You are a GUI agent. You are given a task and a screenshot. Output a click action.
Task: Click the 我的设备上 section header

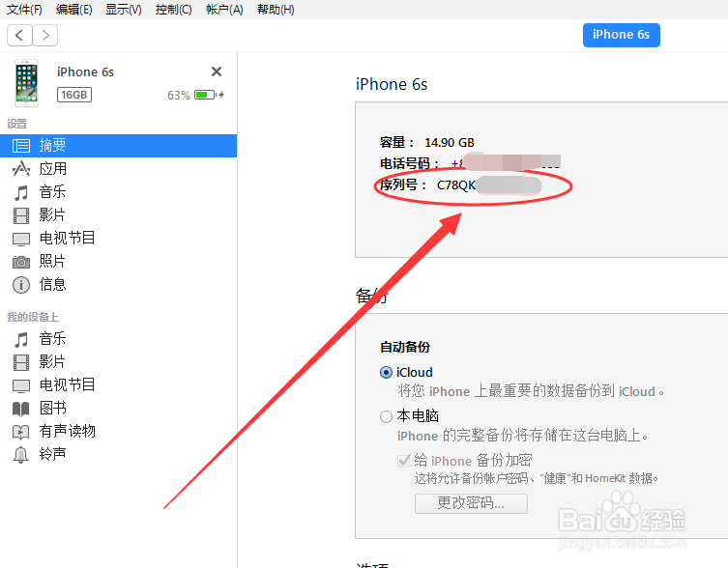[33, 318]
